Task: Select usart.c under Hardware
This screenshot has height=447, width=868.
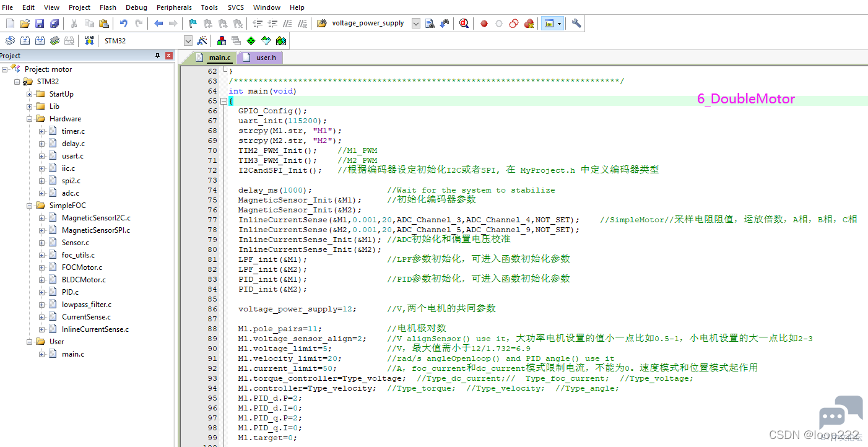Action: [72, 156]
